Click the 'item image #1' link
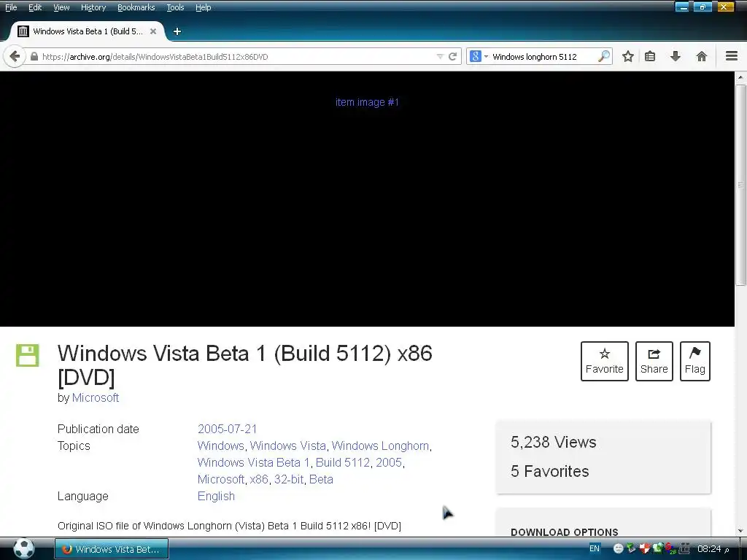Image resolution: width=747 pixels, height=560 pixels. [x=367, y=102]
